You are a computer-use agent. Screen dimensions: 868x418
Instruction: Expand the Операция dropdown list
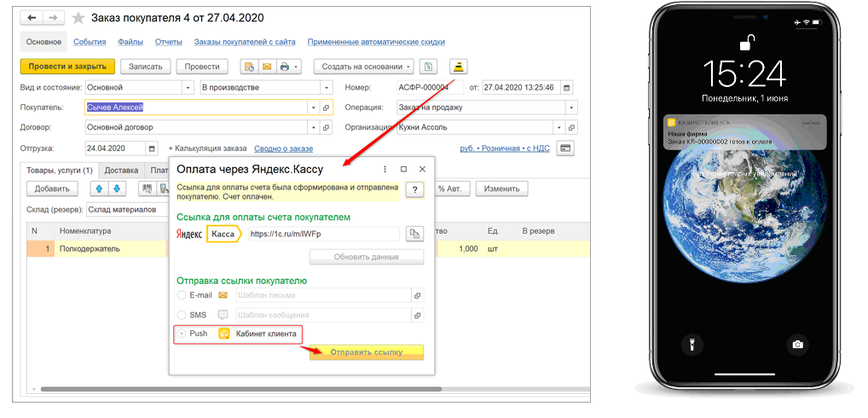coord(571,107)
